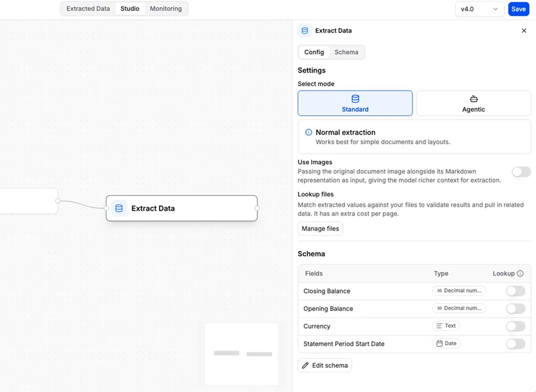
Task: Toggle the Use Images switch
Action: coord(521,172)
